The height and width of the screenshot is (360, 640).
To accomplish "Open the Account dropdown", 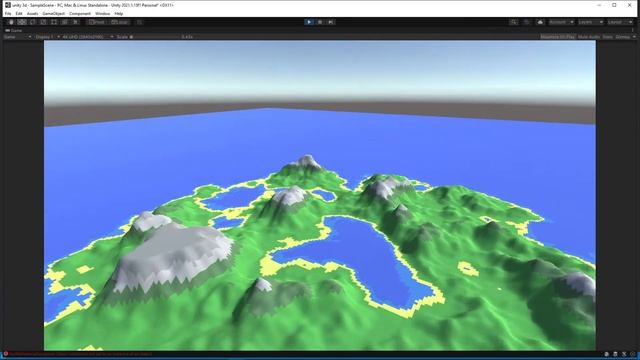I will tap(561, 22).
